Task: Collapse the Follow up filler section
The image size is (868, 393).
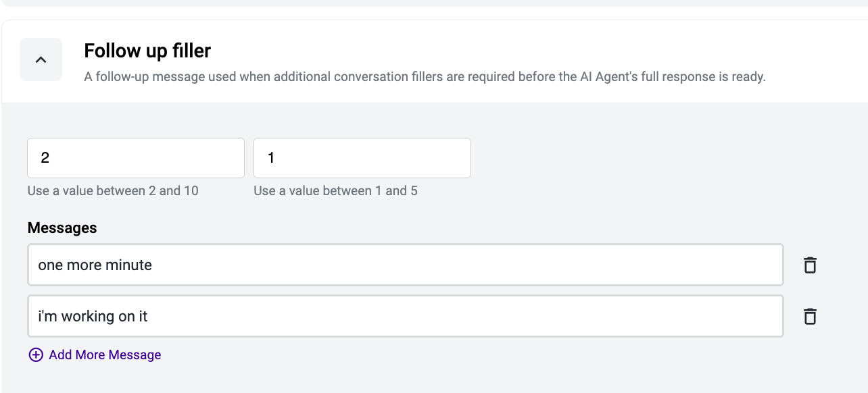Action: click(41, 59)
